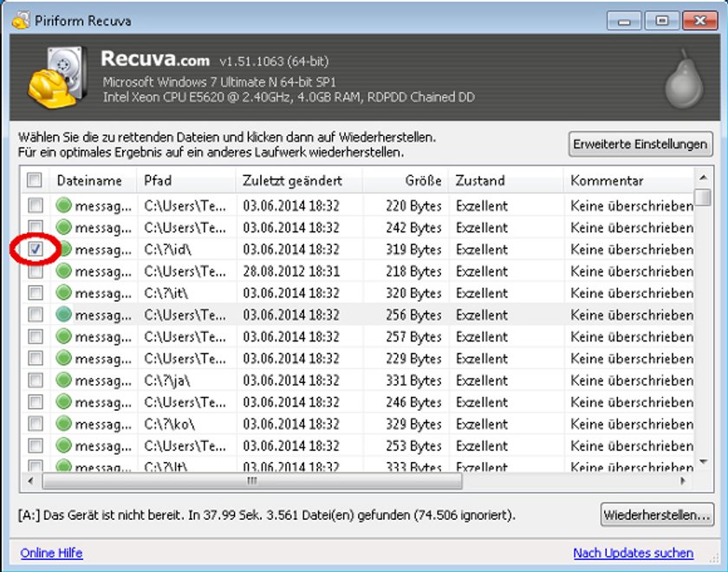Uncheck the box for the 319 Bytes file
Viewport: 728px width, 572px height.
36,249
